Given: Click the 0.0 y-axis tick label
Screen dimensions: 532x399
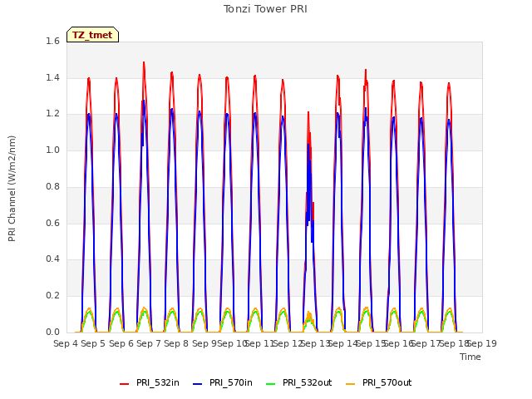Looking at the screenshot, I should pyautogui.click(x=52, y=332).
